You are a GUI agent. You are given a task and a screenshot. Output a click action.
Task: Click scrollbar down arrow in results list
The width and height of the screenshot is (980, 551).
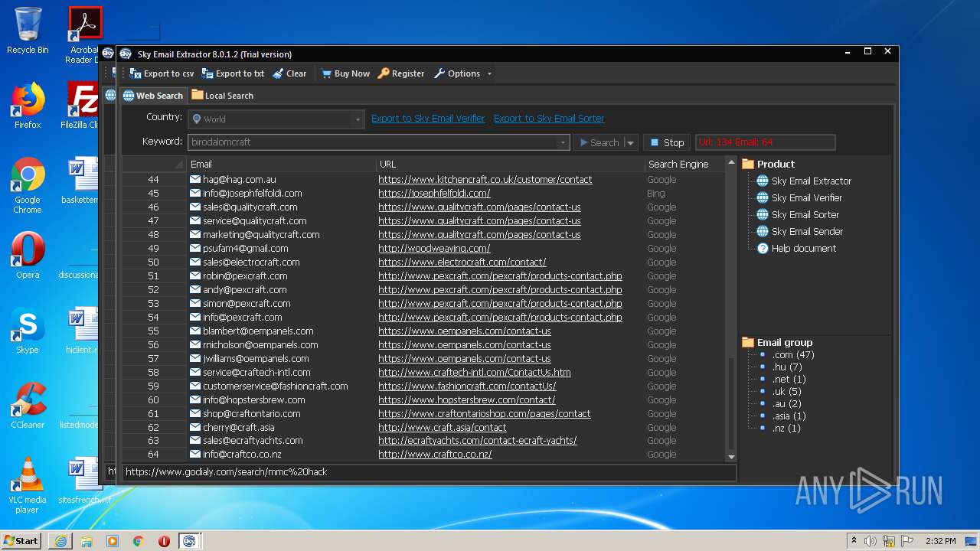[731, 457]
